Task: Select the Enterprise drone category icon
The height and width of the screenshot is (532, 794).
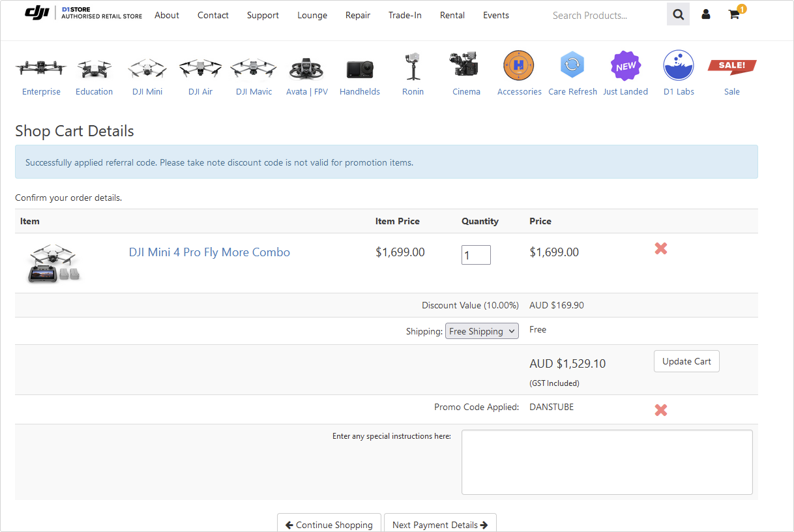Action: pos(41,67)
